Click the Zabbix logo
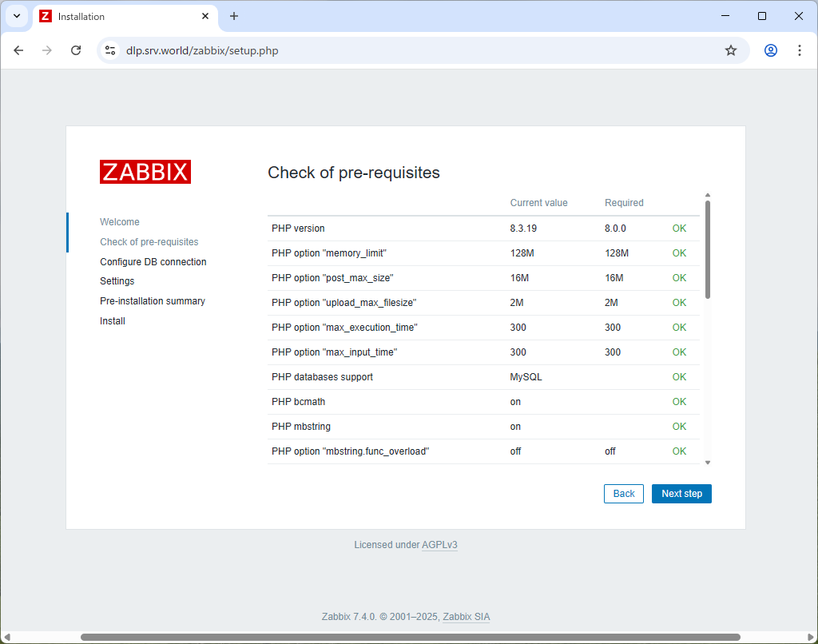 (145, 171)
